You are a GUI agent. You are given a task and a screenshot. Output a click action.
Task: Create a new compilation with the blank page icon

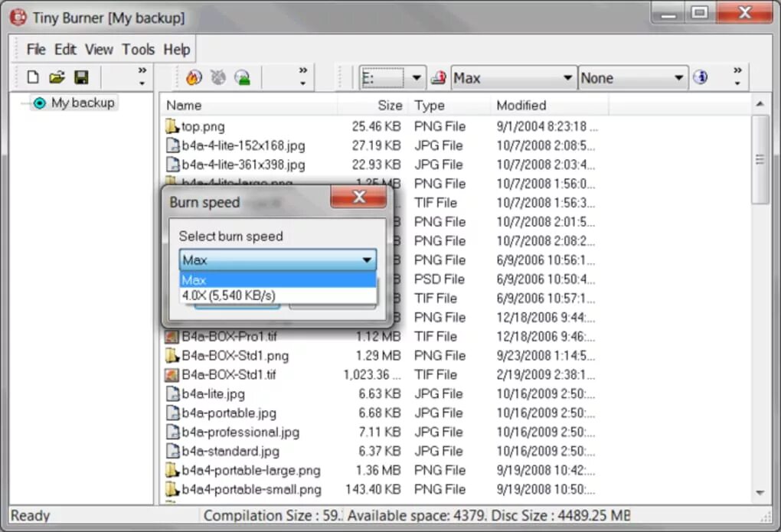click(x=33, y=77)
